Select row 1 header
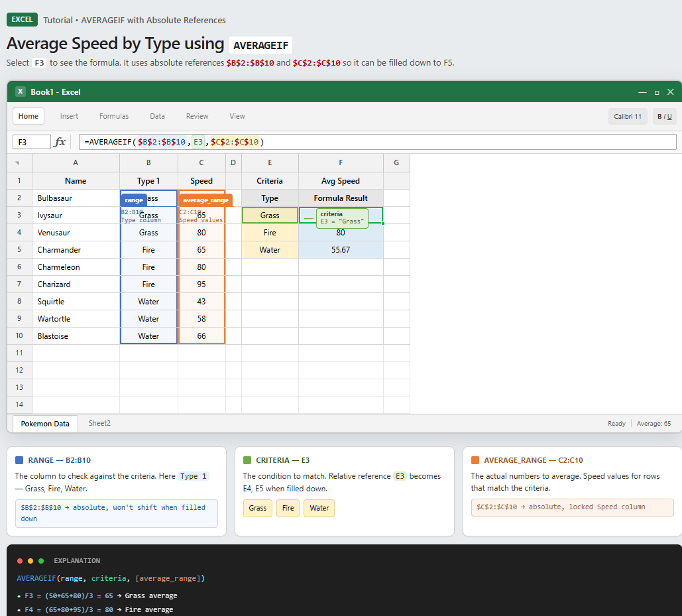Screen dimensions: 682x616 pyautogui.click(x=19, y=180)
